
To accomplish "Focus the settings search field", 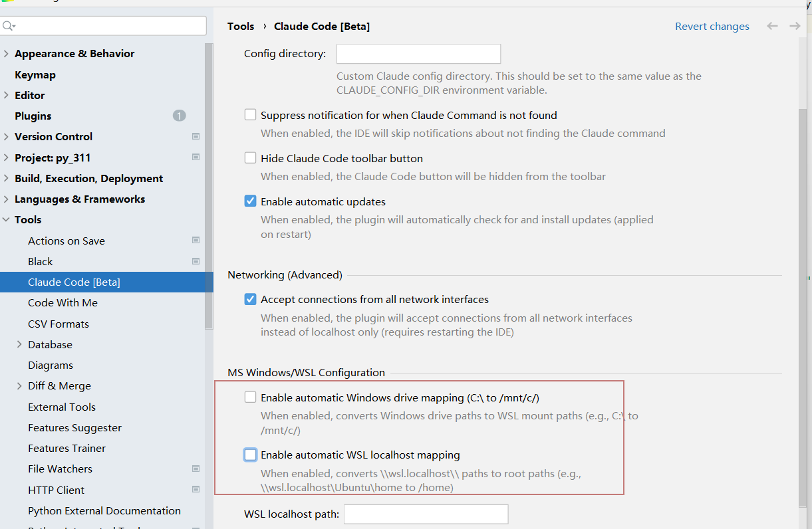I will point(103,26).
